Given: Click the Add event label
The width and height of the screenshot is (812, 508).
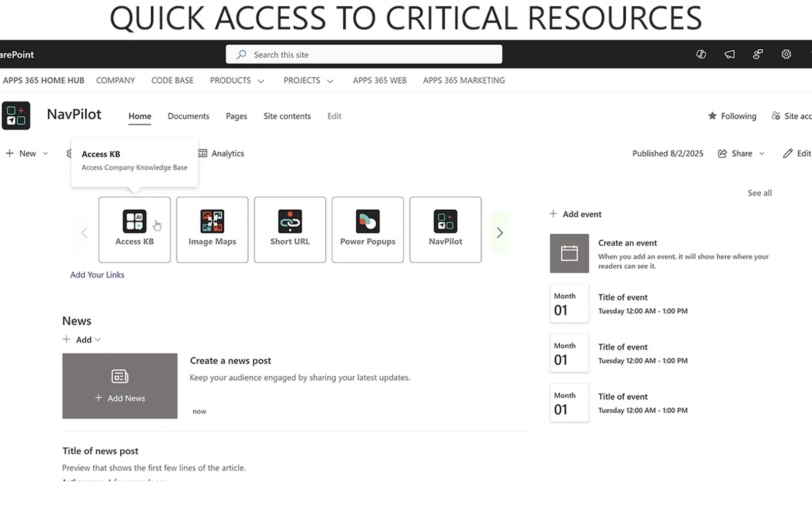Looking at the screenshot, I should (x=582, y=214).
